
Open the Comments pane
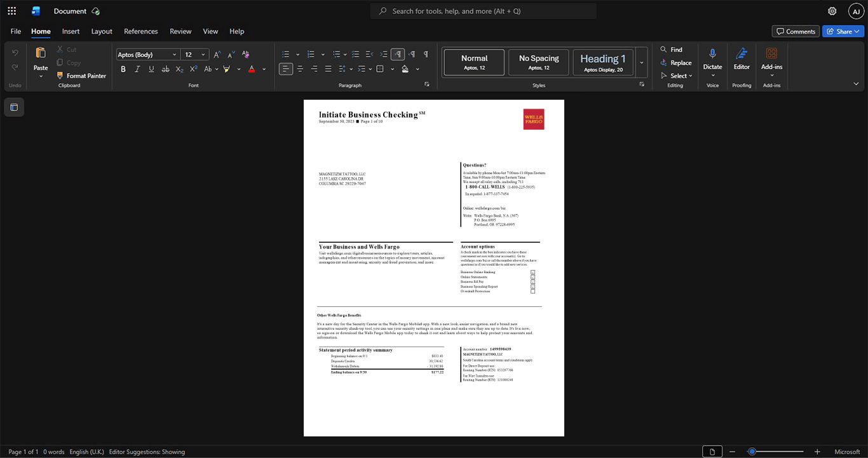(796, 31)
